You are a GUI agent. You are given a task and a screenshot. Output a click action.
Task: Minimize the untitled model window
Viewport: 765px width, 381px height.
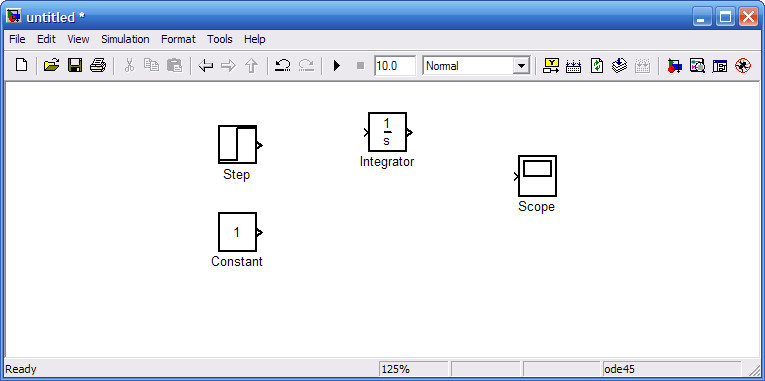point(702,18)
